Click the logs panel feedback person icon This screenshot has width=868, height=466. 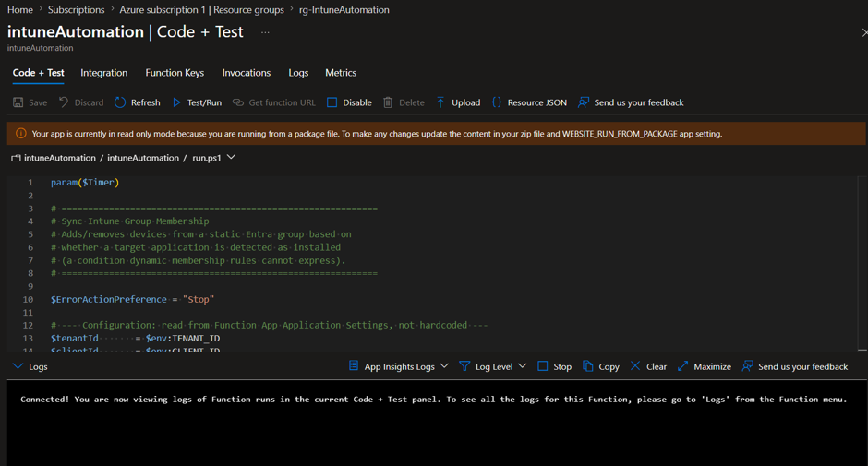pos(747,366)
